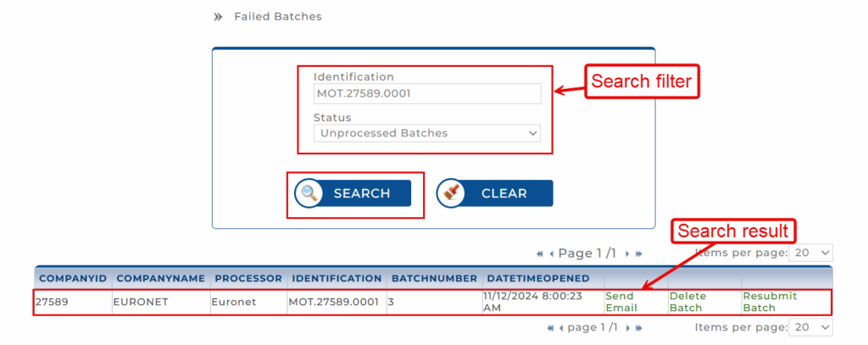
Task: Go to previous page in top pager
Action: click(x=551, y=253)
